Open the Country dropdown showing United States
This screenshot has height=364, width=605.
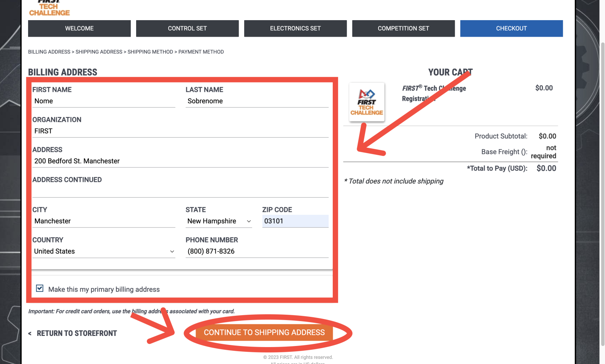point(104,251)
